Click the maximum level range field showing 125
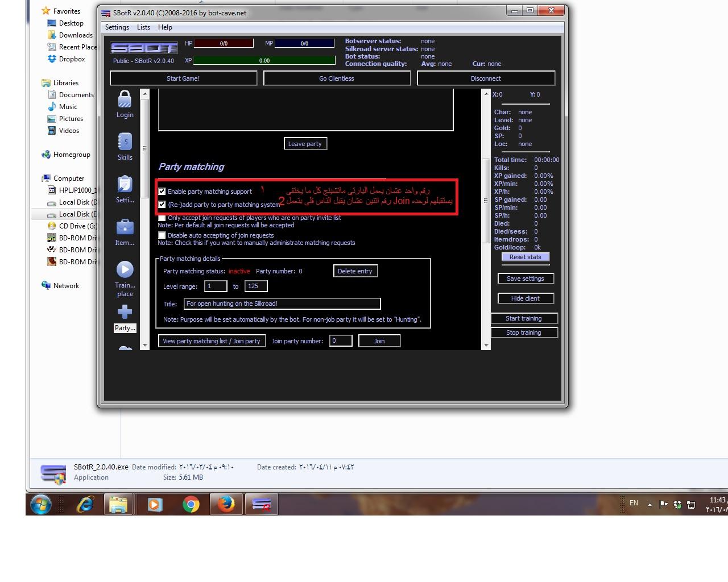728x582 pixels. (x=256, y=286)
